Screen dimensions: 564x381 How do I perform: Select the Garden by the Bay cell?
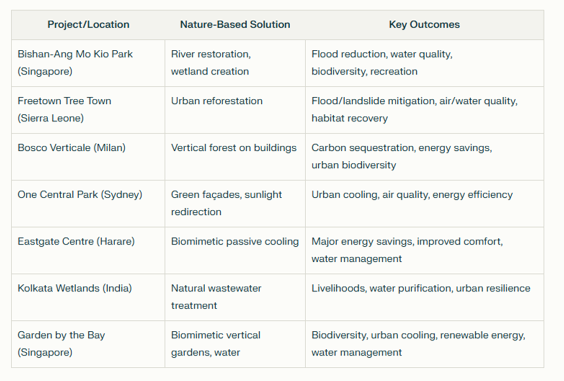pyautogui.click(x=88, y=344)
